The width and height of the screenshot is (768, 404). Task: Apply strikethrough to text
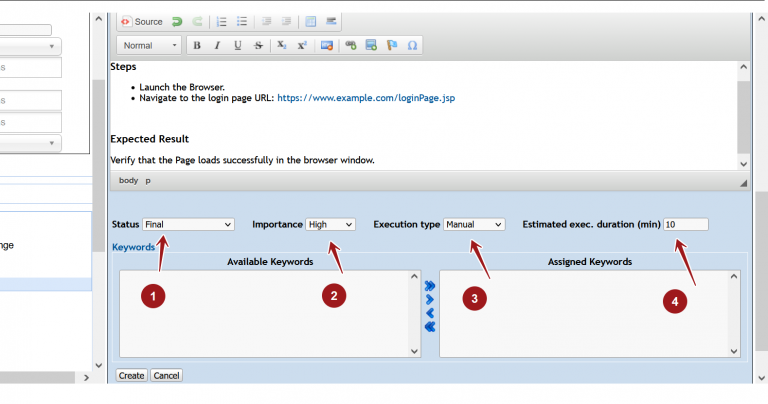click(258, 46)
